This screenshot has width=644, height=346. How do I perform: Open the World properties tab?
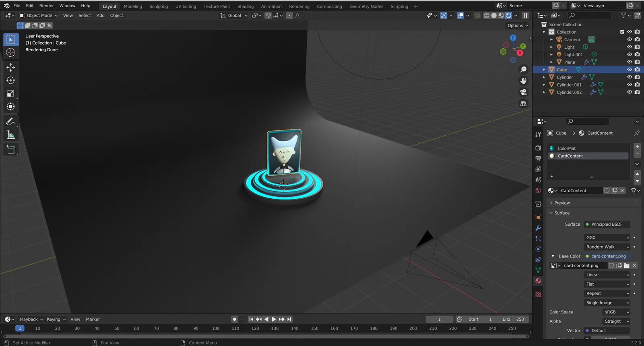538,190
